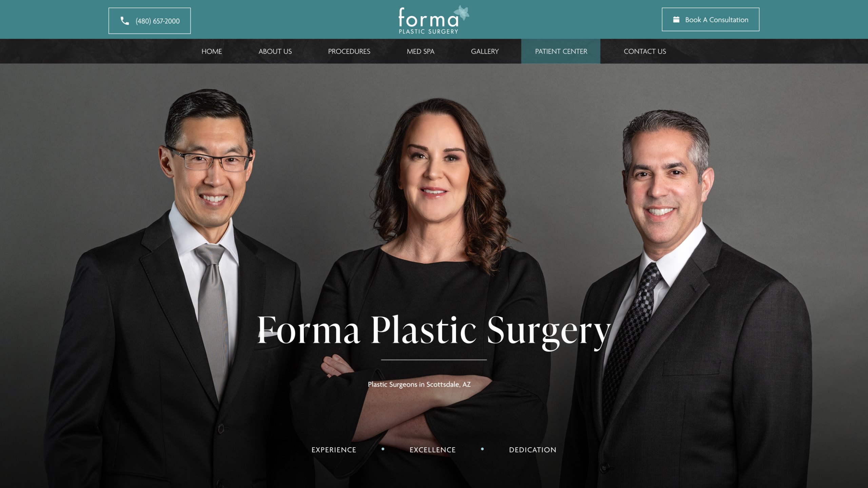The image size is (868, 488).
Task: Click the teal dot before DEDICATION
Action: point(482,449)
